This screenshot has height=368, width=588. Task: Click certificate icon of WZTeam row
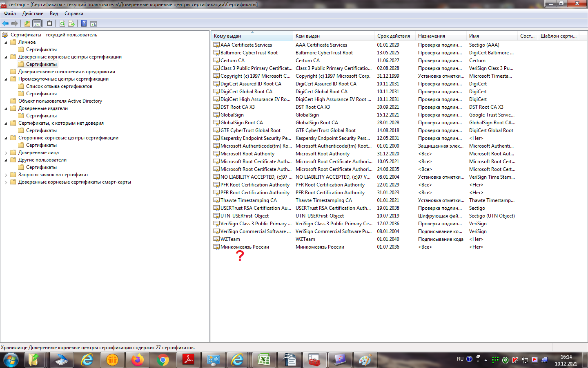pyautogui.click(x=216, y=239)
